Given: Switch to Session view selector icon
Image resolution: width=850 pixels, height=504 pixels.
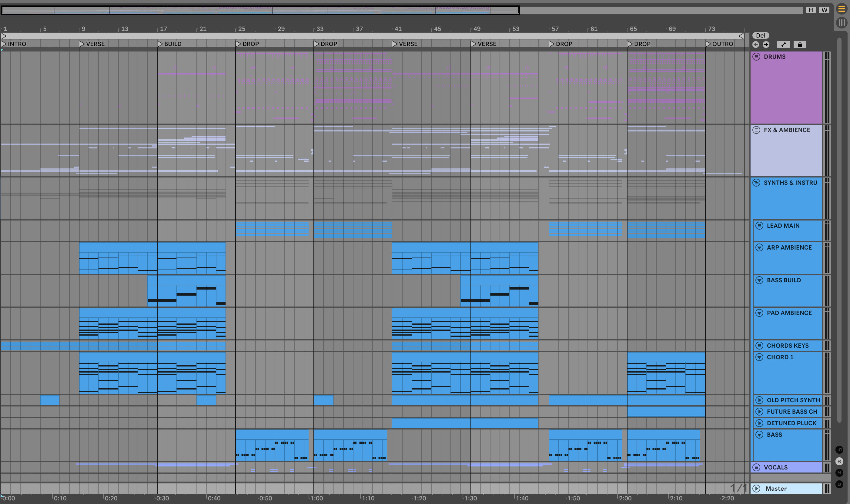Looking at the screenshot, I should (x=841, y=23).
